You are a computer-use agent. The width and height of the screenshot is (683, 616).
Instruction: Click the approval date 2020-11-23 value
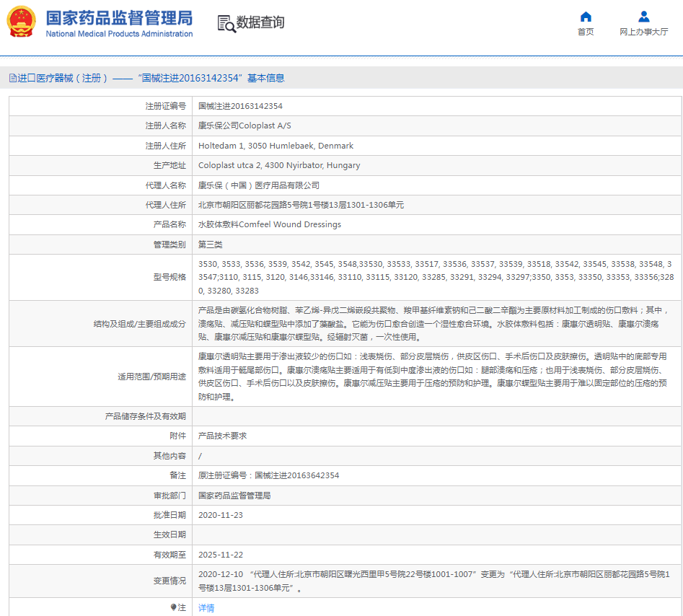(x=220, y=515)
